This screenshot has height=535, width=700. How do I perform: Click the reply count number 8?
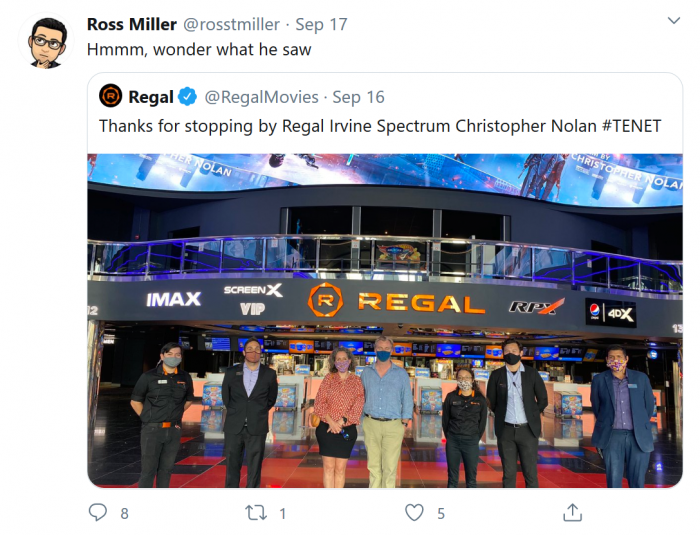click(x=124, y=513)
